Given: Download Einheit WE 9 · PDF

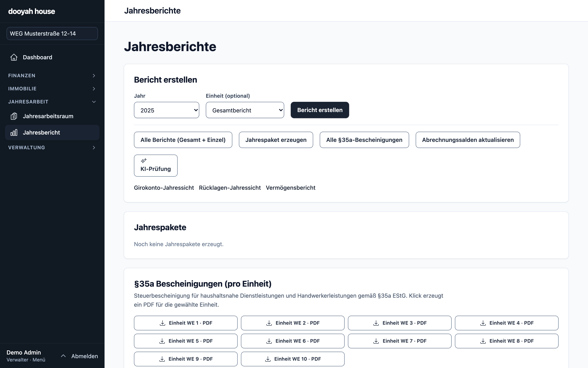Looking at the screenshot, I should click(x=186, y=359).
